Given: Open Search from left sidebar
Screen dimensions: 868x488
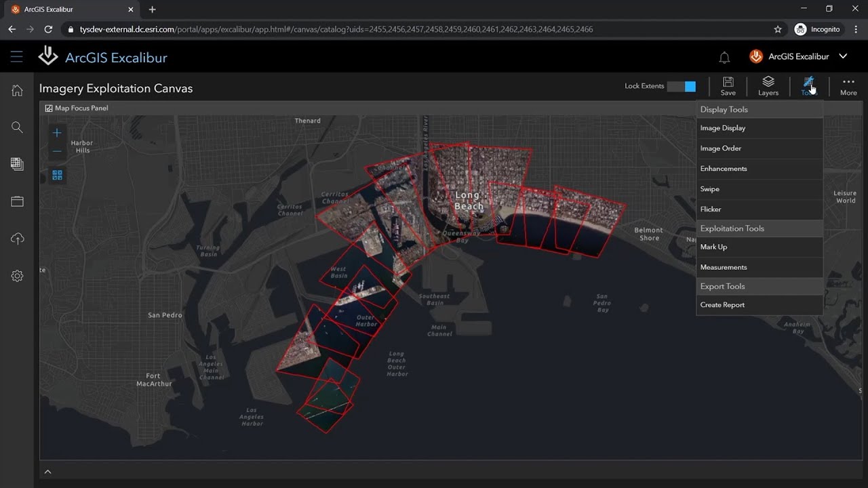Looking at the screenshot, I should pos(17,127).
